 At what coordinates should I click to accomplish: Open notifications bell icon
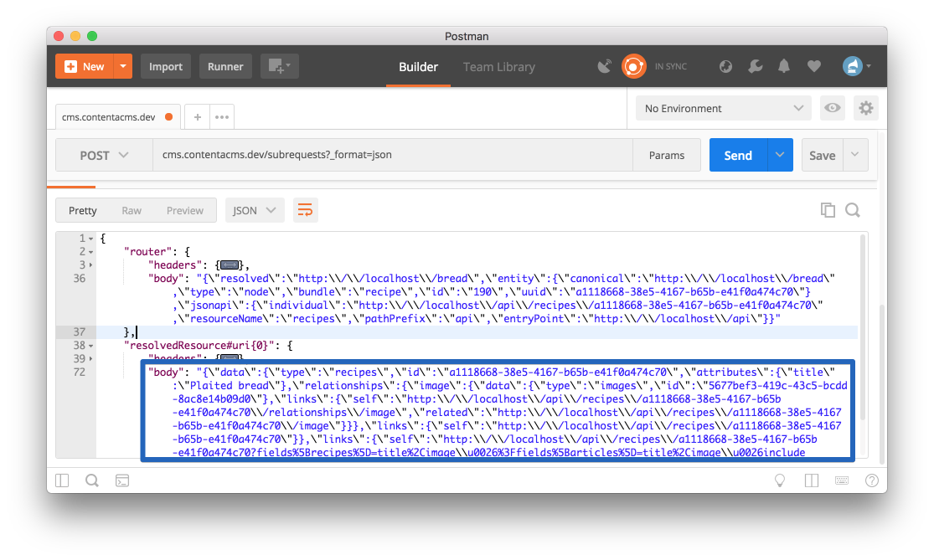click(784, 66)
